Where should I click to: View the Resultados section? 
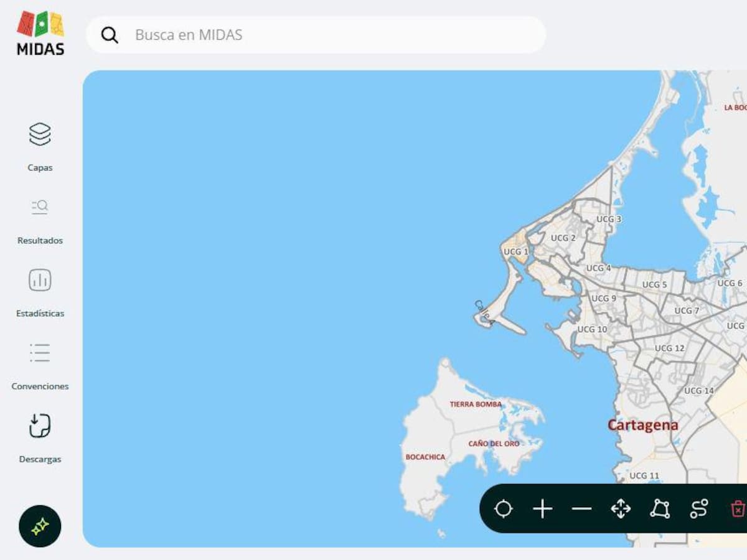(x=39, y=219)
